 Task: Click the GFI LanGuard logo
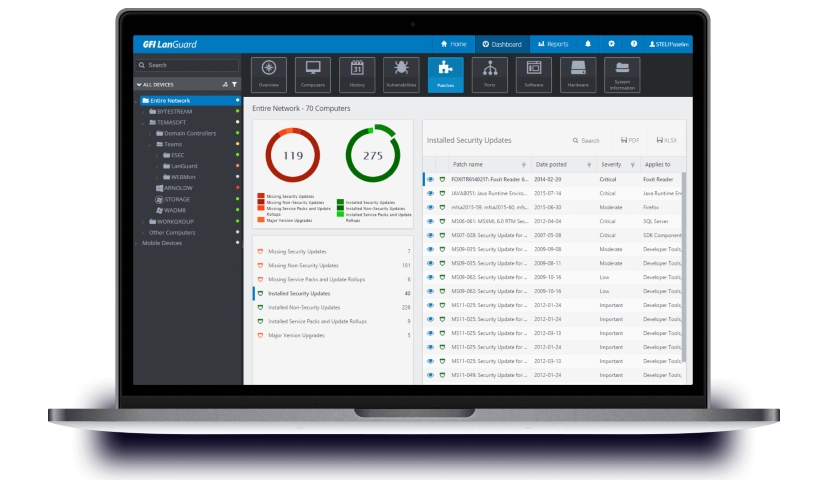pos(169,44)
